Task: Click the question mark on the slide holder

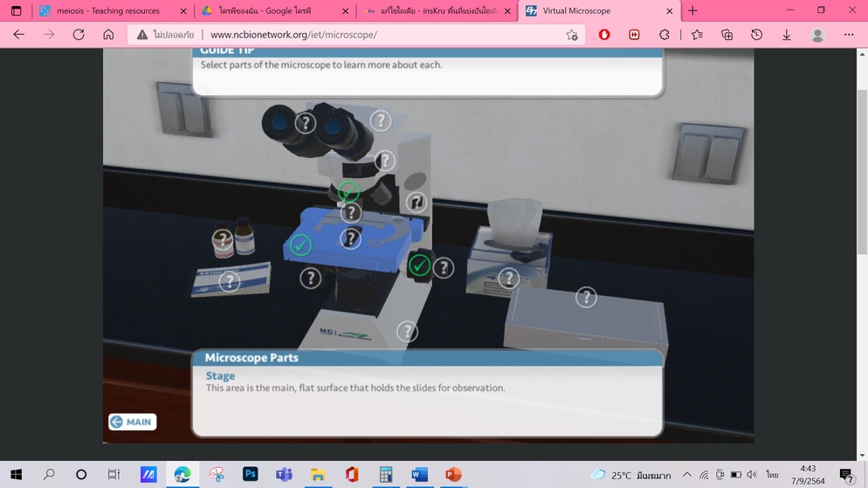Action: coord(350,239)
